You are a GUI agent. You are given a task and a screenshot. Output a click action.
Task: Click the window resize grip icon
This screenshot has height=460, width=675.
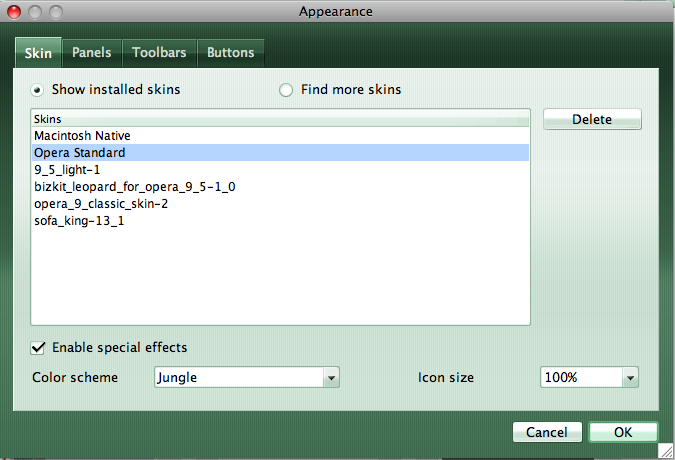click(x=666, y=451)
